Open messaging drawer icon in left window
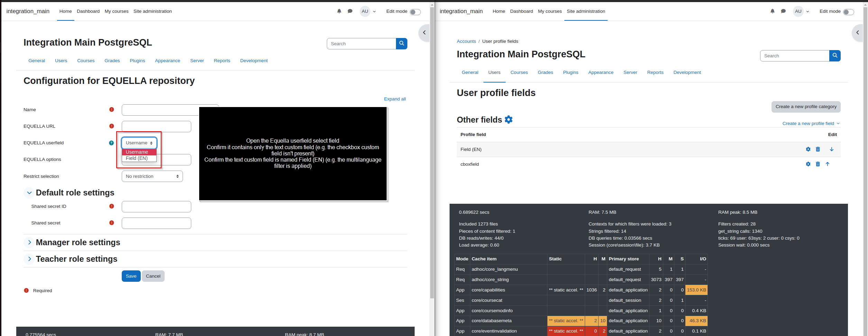The image size is (868, 336). 350,11
